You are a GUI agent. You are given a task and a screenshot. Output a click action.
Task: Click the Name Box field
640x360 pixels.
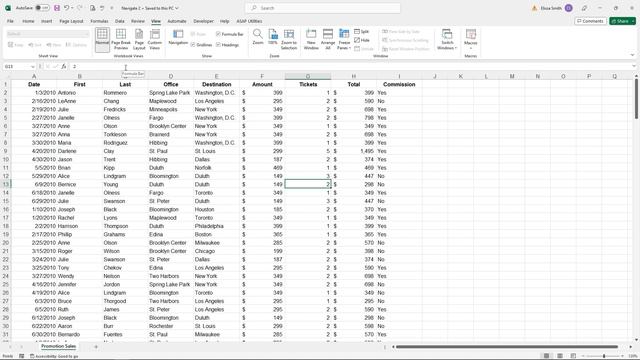tap(16, 67)
